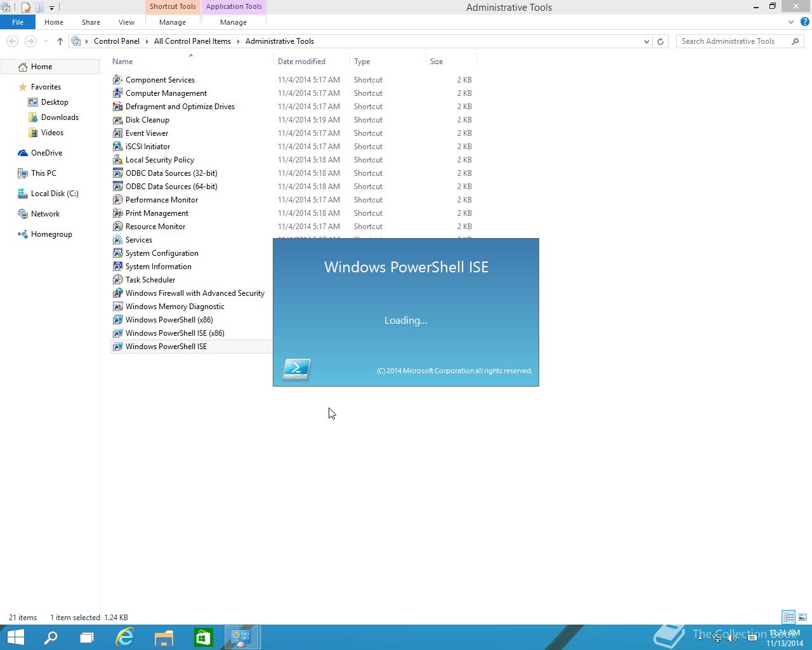The height and width of the screenshot is (650, 812).
Task: Open the ribbon Help icon
Action: tap(805, 22)
